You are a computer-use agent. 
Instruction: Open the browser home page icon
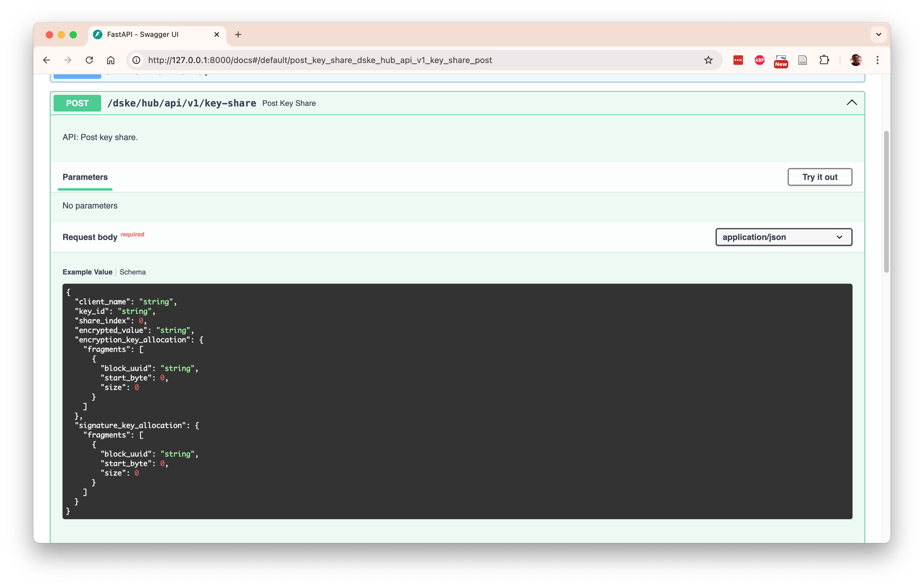pyautogui.click(x=111, y=60)
